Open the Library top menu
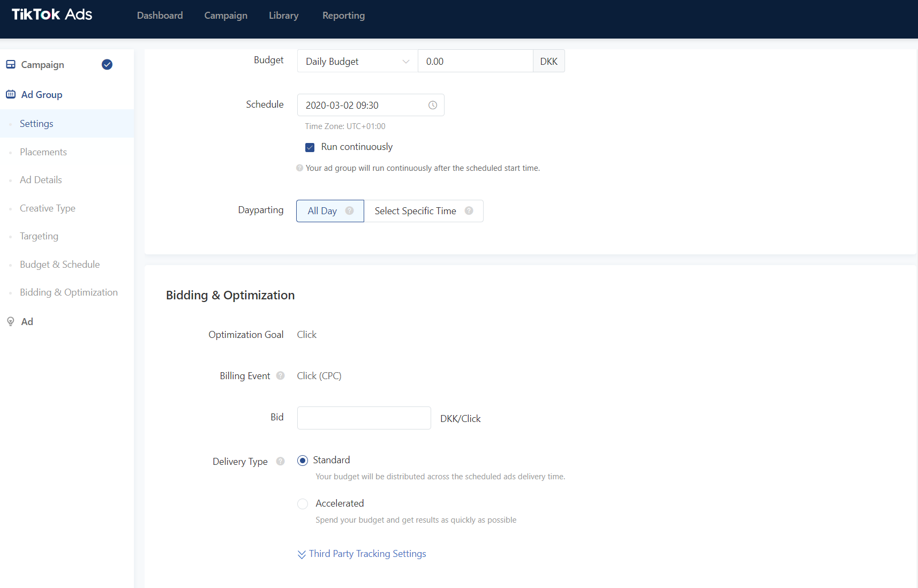Image resolution: width=918 pixels, height=588 pixels. point(284,16)
